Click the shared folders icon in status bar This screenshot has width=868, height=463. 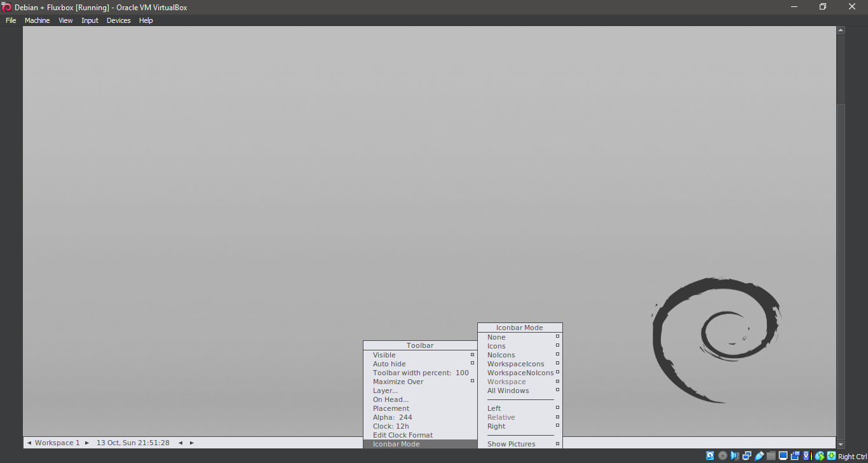point(771,455)
